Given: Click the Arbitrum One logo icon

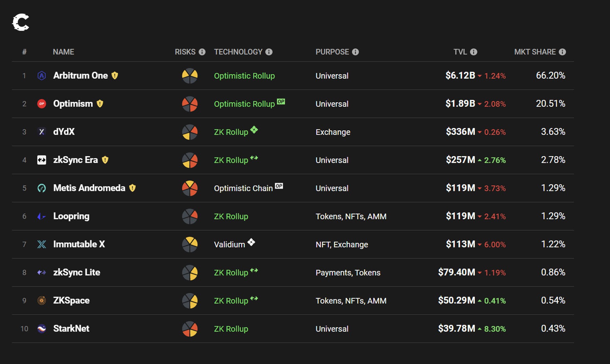Looking at the screenshot, I should click(41, 76).
